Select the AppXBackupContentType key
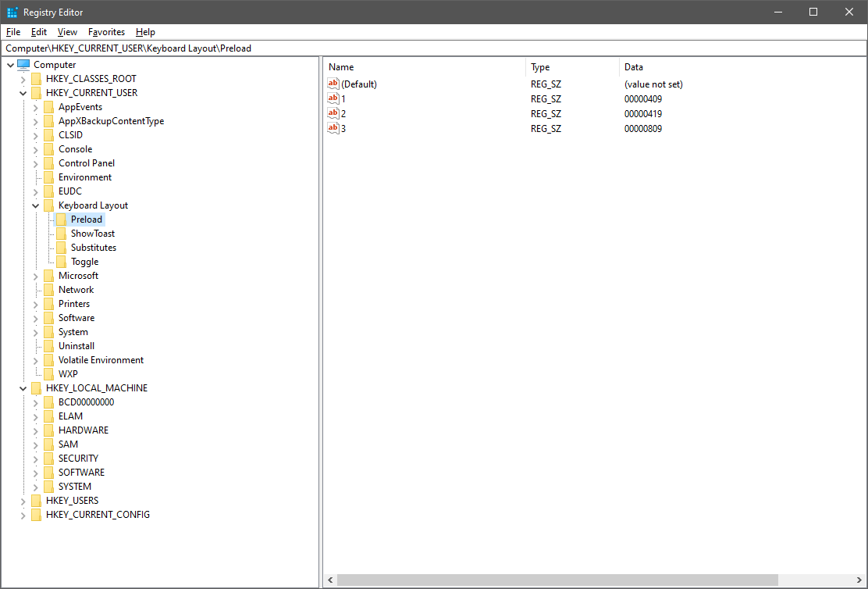 coord(112,121)
